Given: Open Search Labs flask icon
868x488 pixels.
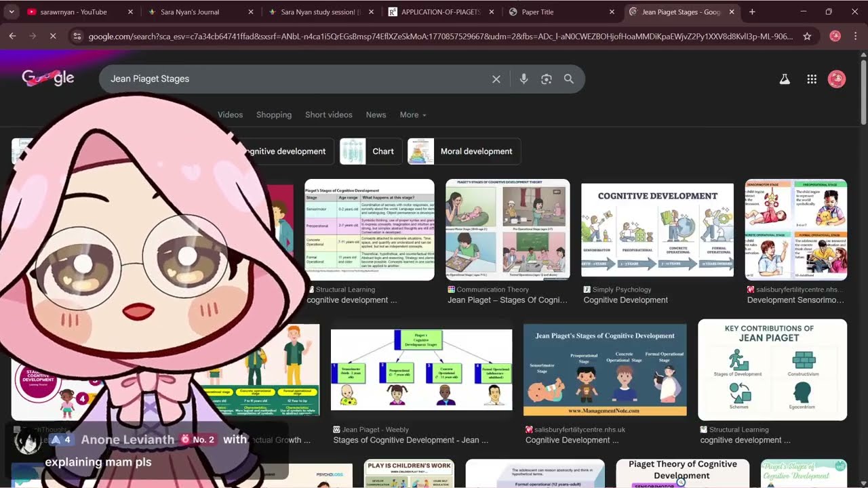Looking at the screenshot, I should [785, 79].
